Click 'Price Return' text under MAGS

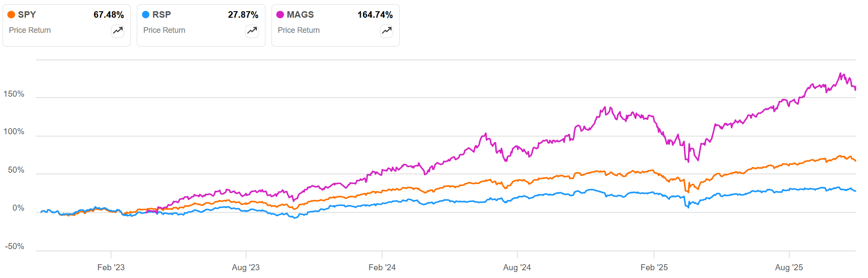[299, 30]
